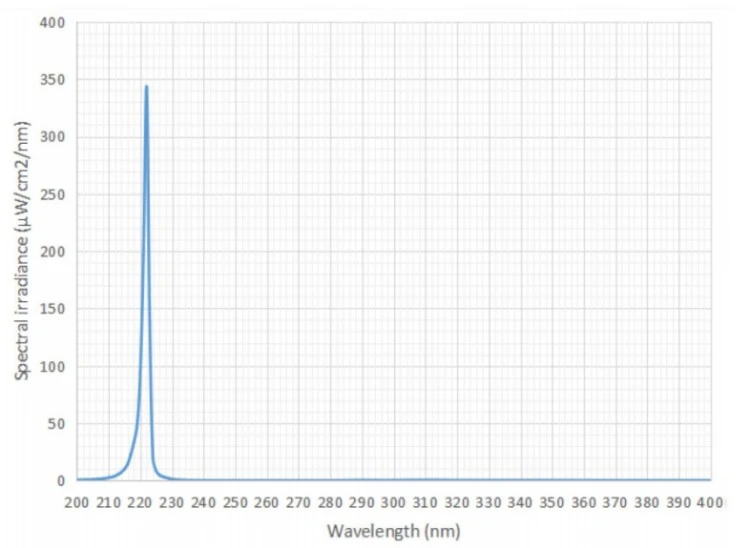Click the 230 wavelength tick label

pos(172,503)
